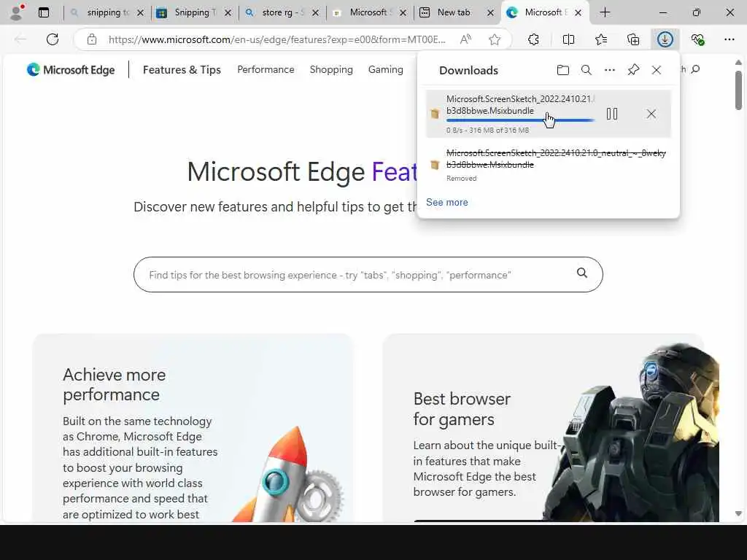Click the page vertical scrollbar thumb
Screen dimensions: 747x560
pyautogui.click(x=738, y=90)
